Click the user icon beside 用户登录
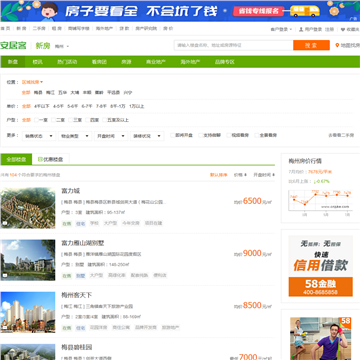Image resolution: width=360 pixels, height=360 pixels. (x=301, y=29)
